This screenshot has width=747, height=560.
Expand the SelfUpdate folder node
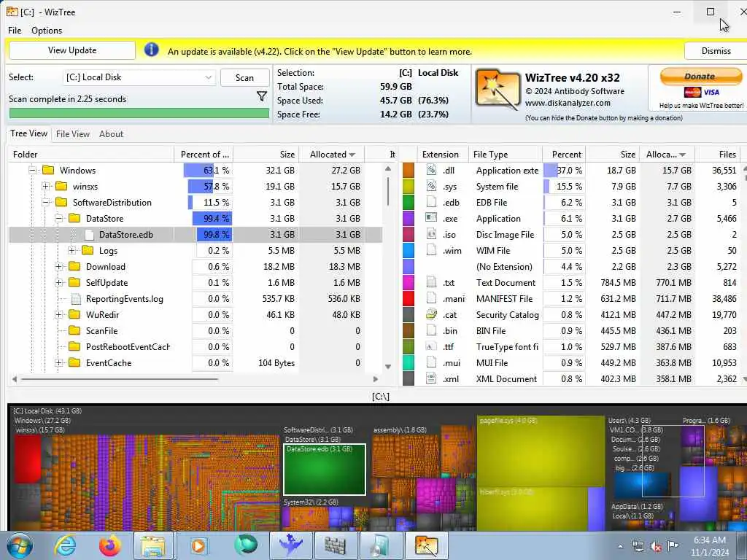58,282
